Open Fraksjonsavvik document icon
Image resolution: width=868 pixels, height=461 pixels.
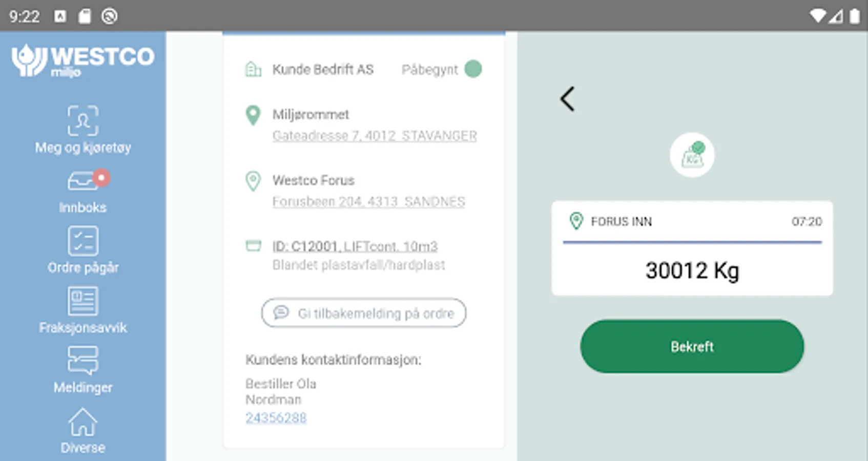(82, 301)
